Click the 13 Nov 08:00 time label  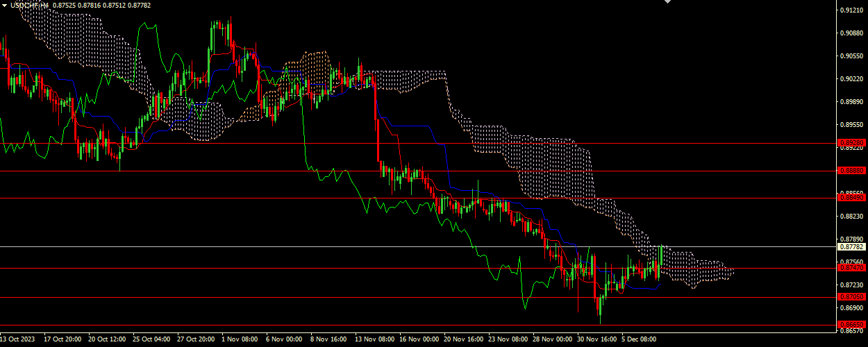[x=374, y=340]
